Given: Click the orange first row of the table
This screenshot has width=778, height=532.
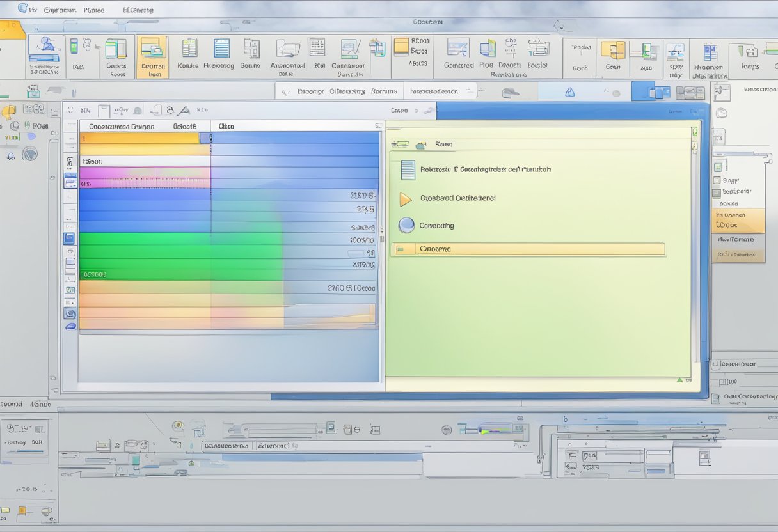Looking at the screenshot, I should [141, 138].
